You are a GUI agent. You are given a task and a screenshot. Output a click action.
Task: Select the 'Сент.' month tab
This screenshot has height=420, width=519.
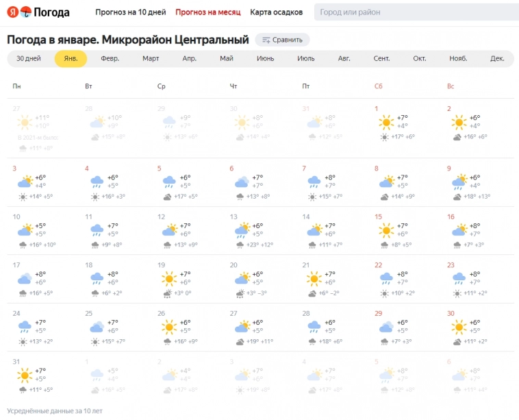coord(381,59)
